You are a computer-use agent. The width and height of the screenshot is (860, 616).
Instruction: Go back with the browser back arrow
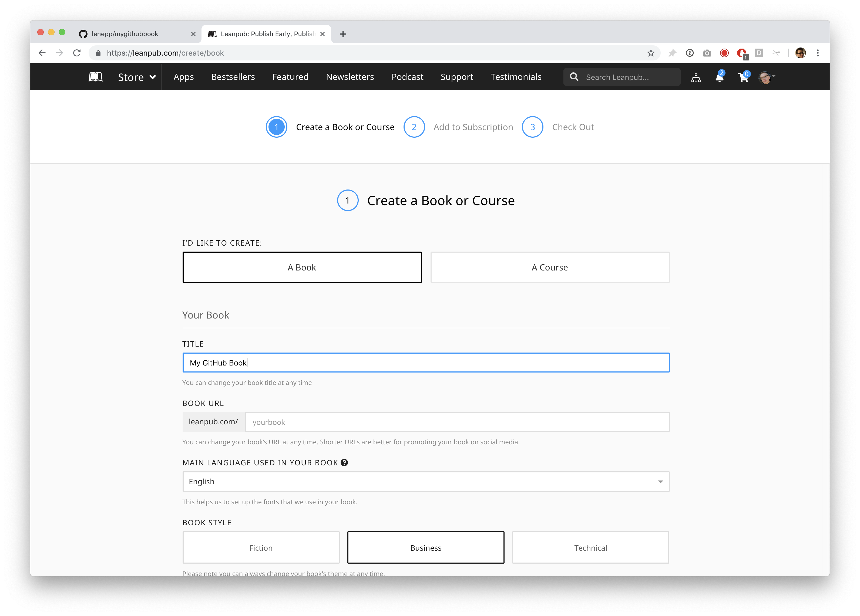pyautogui.click(x=42, y=53)
